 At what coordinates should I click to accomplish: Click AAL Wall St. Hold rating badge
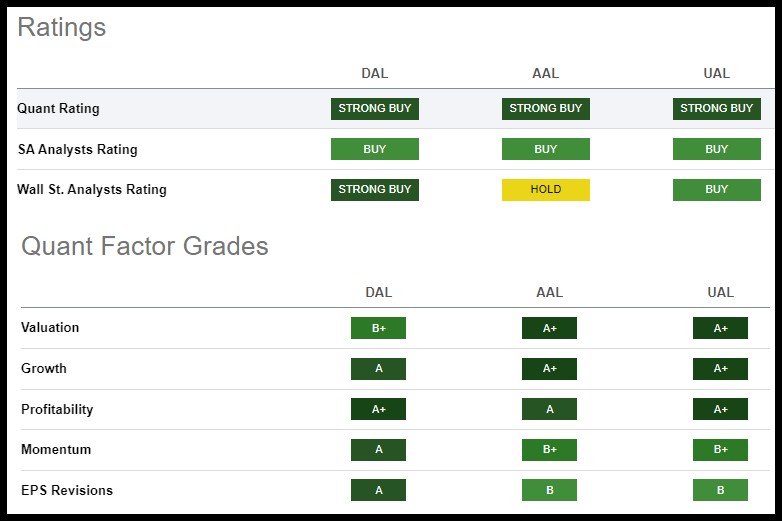coord(545,189)
